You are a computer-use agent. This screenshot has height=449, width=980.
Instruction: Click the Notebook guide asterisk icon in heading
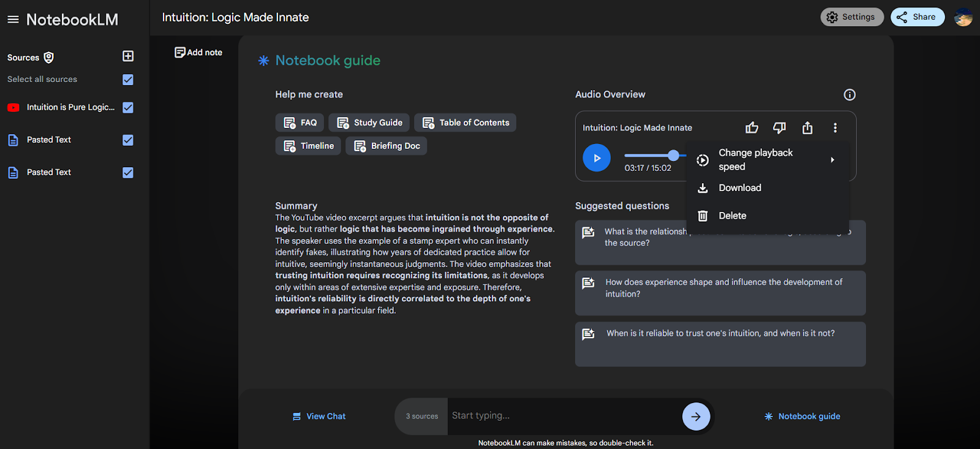[263, 61]
